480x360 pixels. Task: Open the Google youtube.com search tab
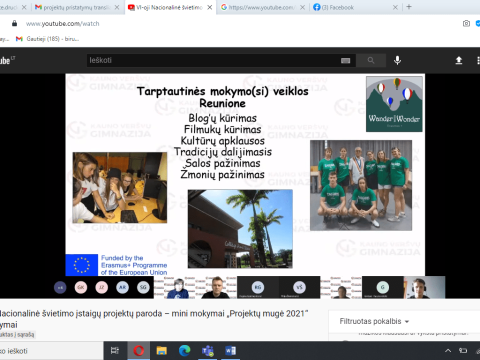pos(262,7)
